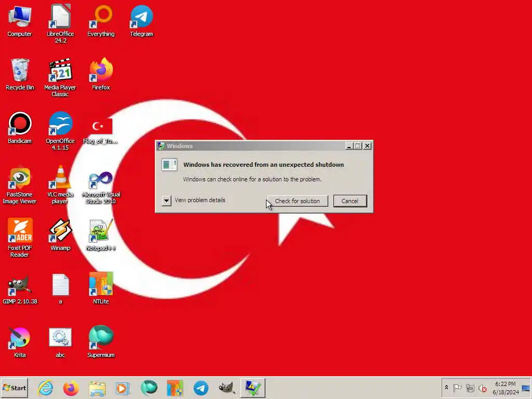Click the Firefox desktop shortcut
The width and height of the screenshot is (532, 399).
pyautogui.click(x=101, y=74)
